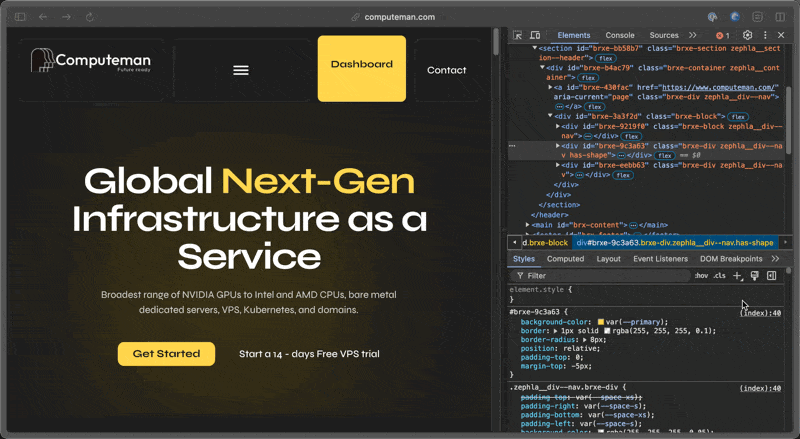Screen dimensions: 800x439
Task: Collapse the div brxe-3a3f2d node
Action: [550, 116]
